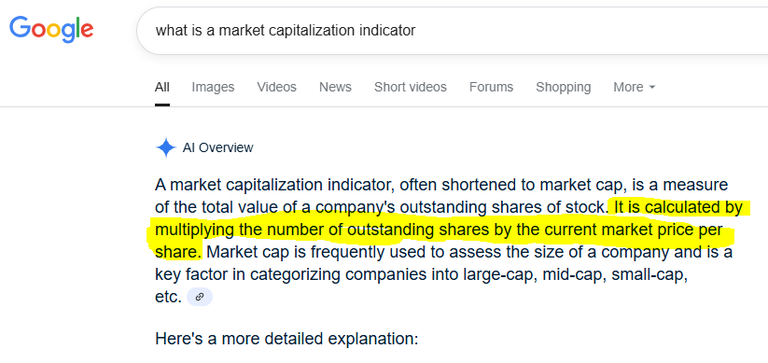The image size is (768, 363).
Task: Click 'Here's a more detailed explanation' text
Action: (287, 339)
